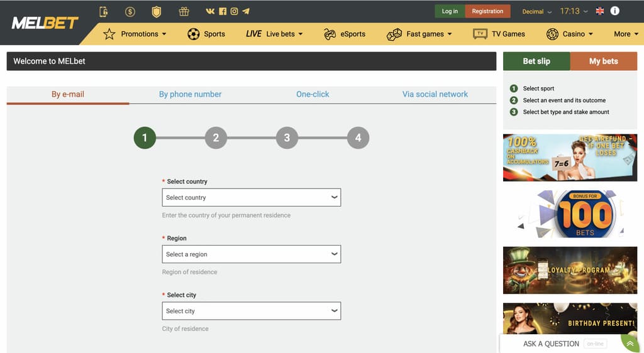Click registration step 3 circle

point(287,138)
